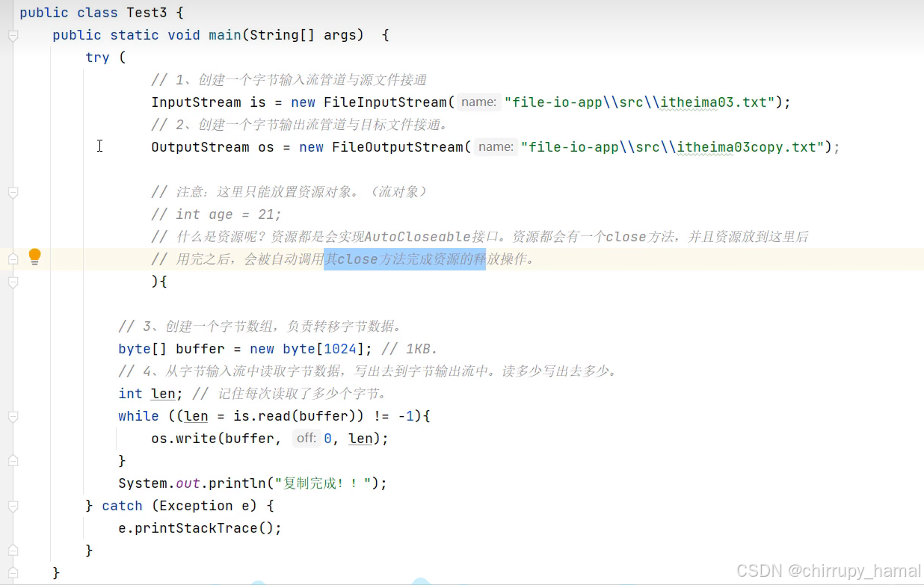Click the off: parameter hint

[307, 439]
